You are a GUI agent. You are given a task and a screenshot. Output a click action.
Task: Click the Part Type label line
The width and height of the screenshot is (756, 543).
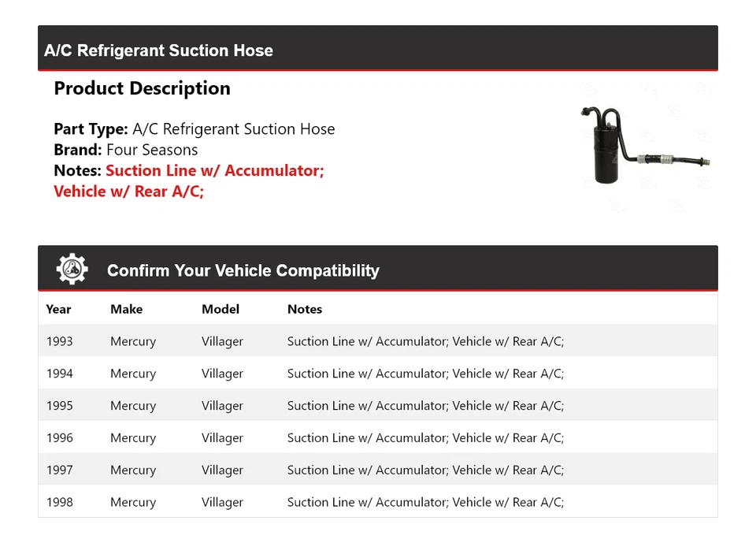(x=194, y=129)
